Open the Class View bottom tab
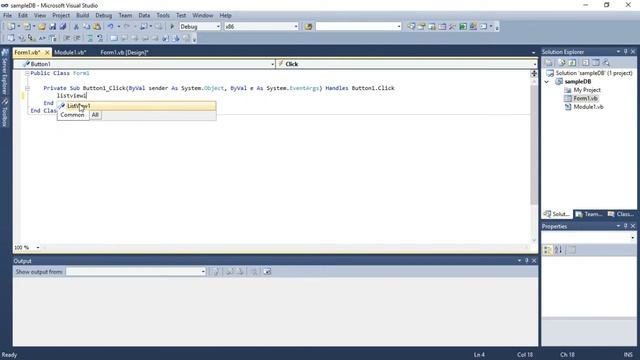Image resolution: width=640 pixels, height=360 pixels. point(621,214)
